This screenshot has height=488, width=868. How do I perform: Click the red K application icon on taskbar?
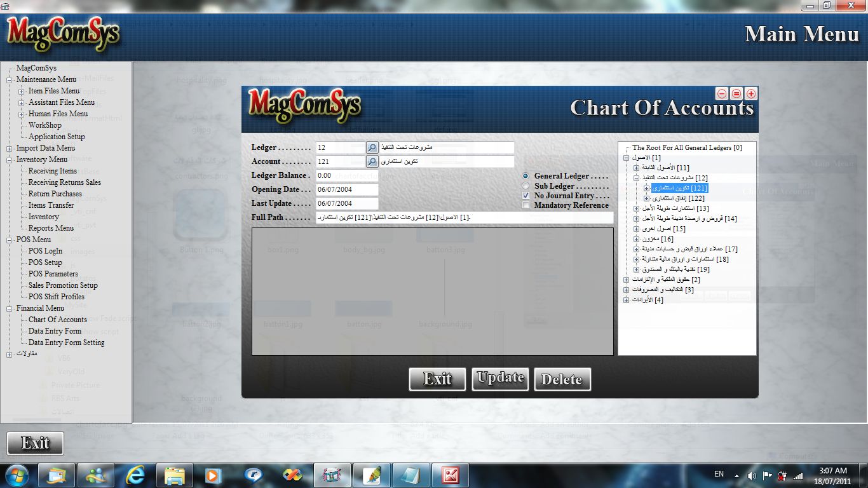451,475
